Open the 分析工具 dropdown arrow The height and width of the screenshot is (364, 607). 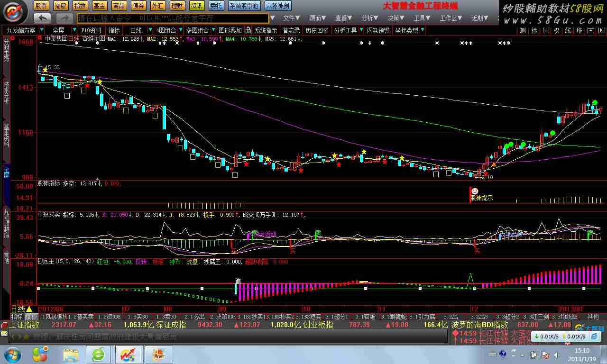coord(360,30)
